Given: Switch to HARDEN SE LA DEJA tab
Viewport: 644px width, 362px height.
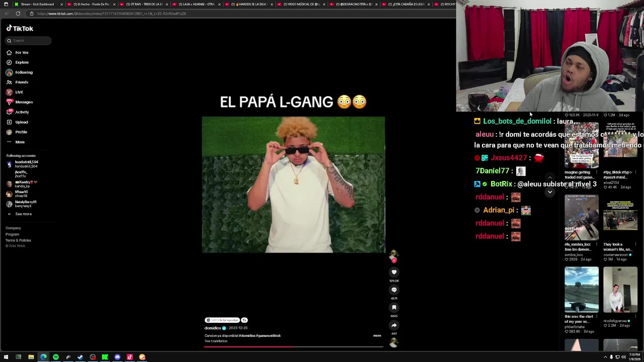Looking at the screenshot, I should pyautogui.click(x=249, y=4).
